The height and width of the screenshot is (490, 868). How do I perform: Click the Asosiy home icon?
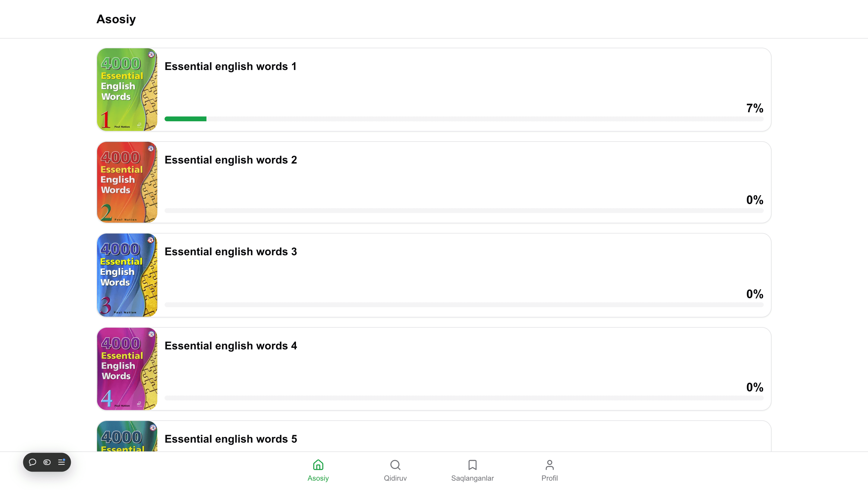pyautogui.click(x=318, y=465)
